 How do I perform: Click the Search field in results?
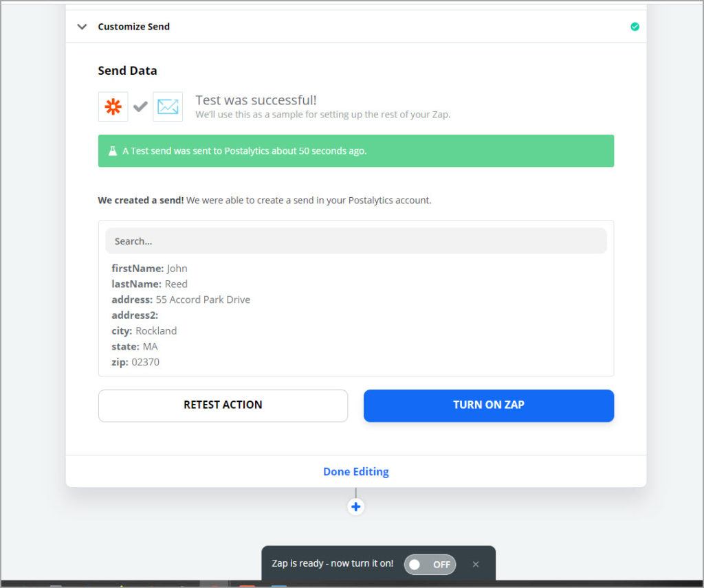click(356, 241)
